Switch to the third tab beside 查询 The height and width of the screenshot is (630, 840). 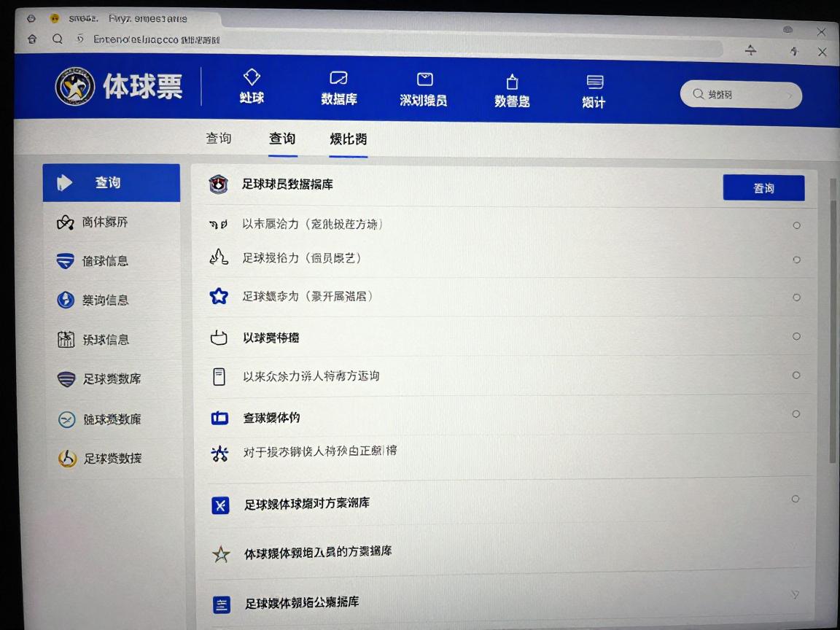click(x=348, y=139)
